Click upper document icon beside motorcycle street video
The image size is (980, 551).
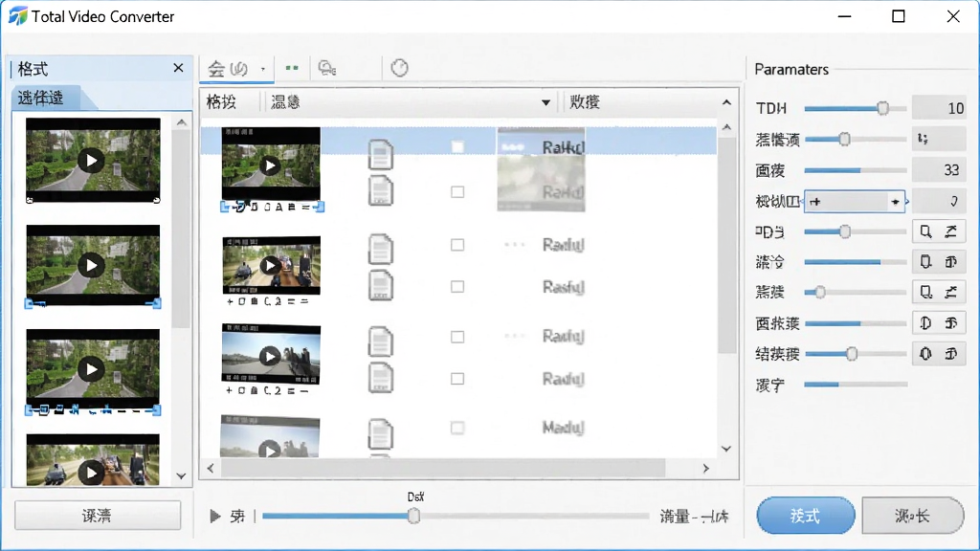[x=381, y=249]
